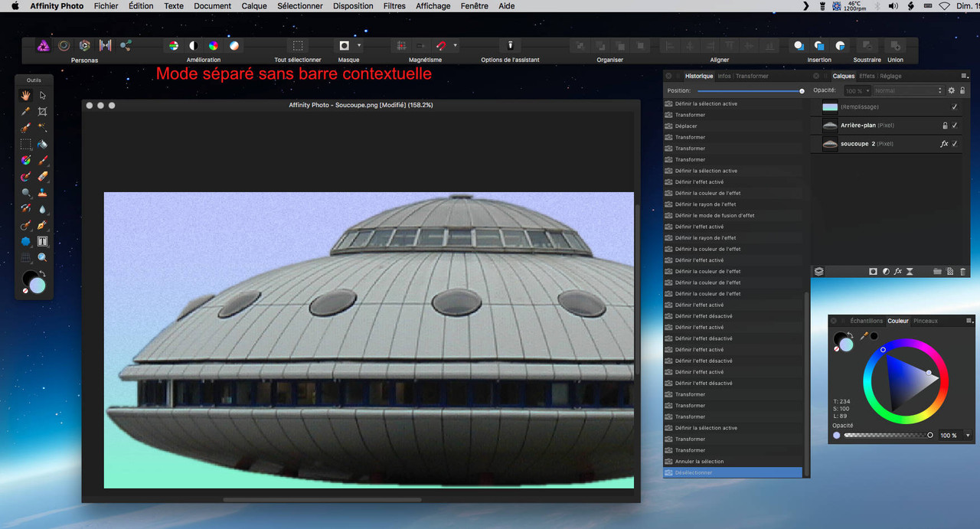Select the Selection Brush tool
This screenshot has width=980, height=529.
pos(25,128)
